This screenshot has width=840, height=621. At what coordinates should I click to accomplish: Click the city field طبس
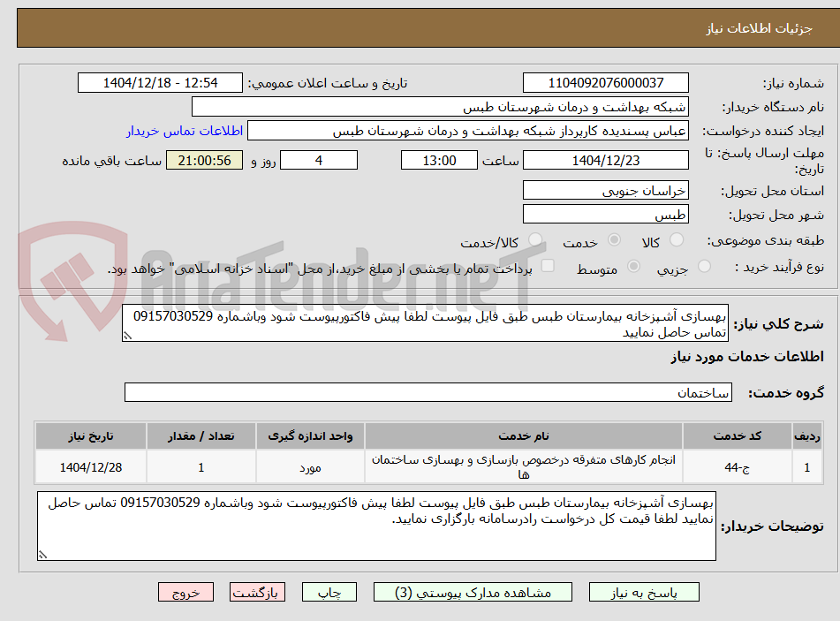click(x=605, y=215)
